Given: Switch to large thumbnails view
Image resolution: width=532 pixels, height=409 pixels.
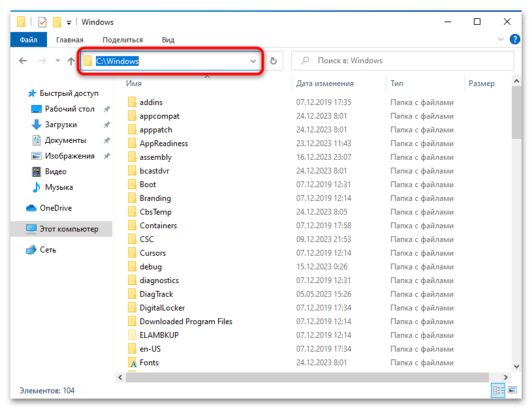Looking at the screenshot, I should point(511,389).
